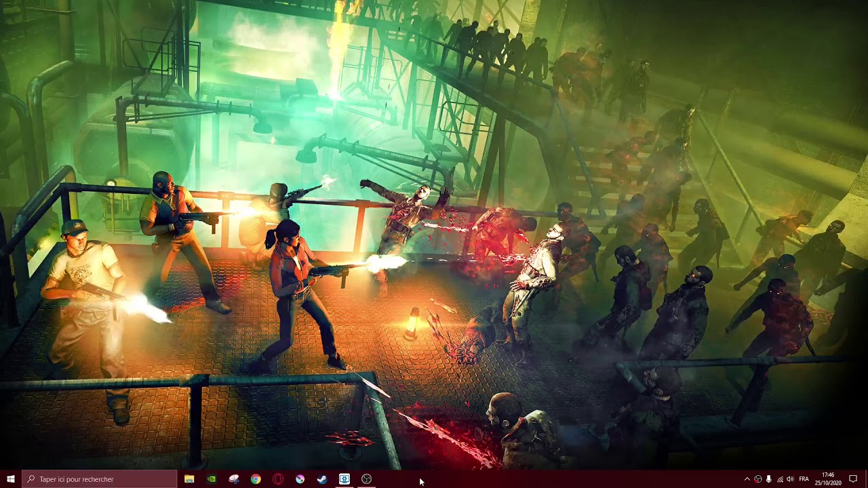Change the FRA input language

tap(804, 479)
